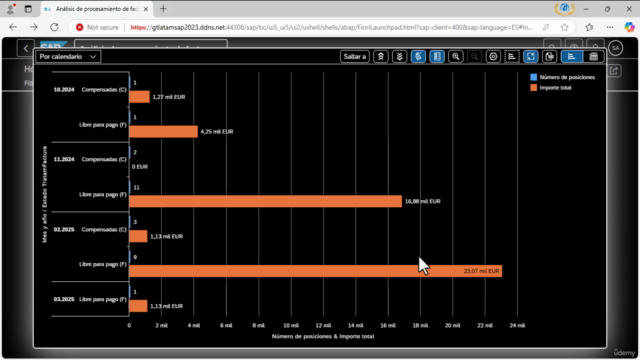Click 'Número de posiciones' legend entry
Image resolution: width=640 pixels, height=360 pixels.
563,77
